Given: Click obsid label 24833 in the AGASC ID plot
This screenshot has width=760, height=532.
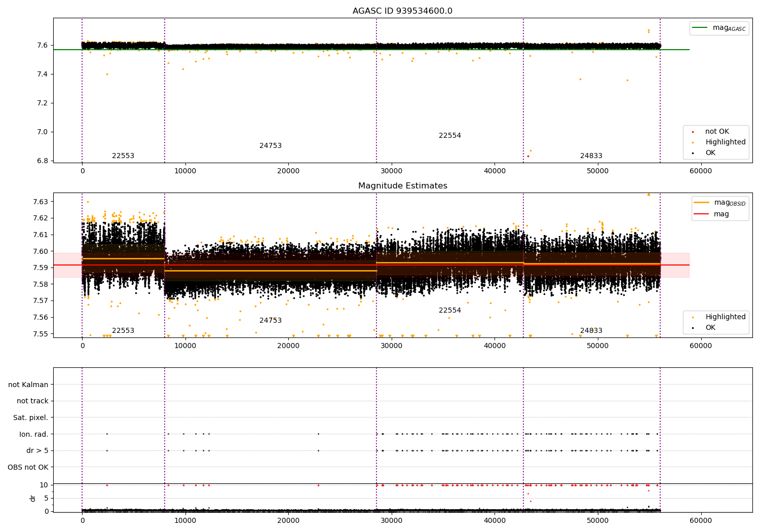Looking at the screenshot, I should click(591, 156).
